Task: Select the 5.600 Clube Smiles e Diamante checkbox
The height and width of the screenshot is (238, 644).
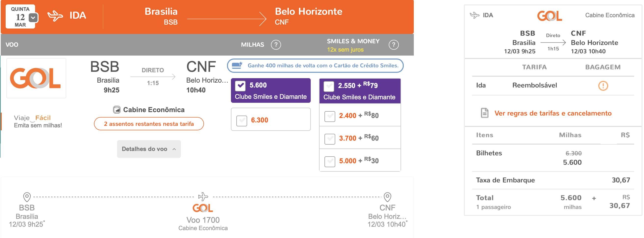Action: click(240, 86)
